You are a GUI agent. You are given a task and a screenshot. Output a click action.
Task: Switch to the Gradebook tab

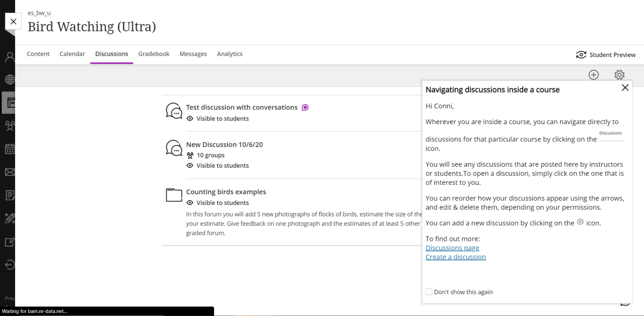tap(153, 54)
